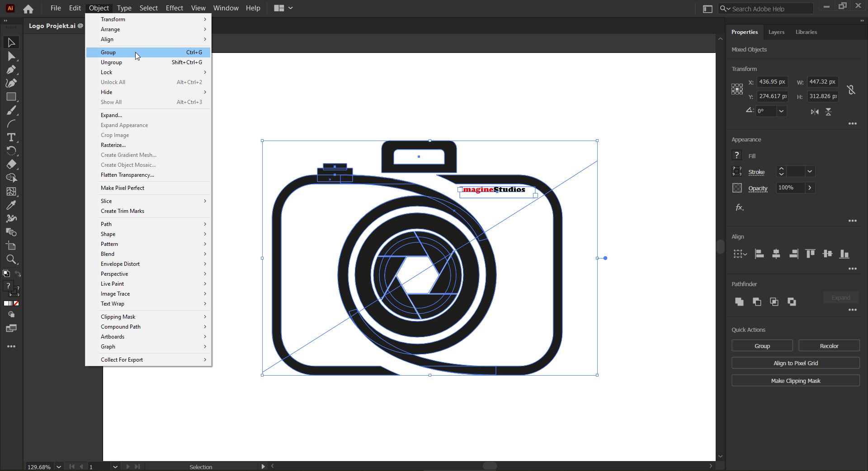This screenshot has height=471, width=868.
Task: Click the Stroke color swatch
Action: [737, 171]
